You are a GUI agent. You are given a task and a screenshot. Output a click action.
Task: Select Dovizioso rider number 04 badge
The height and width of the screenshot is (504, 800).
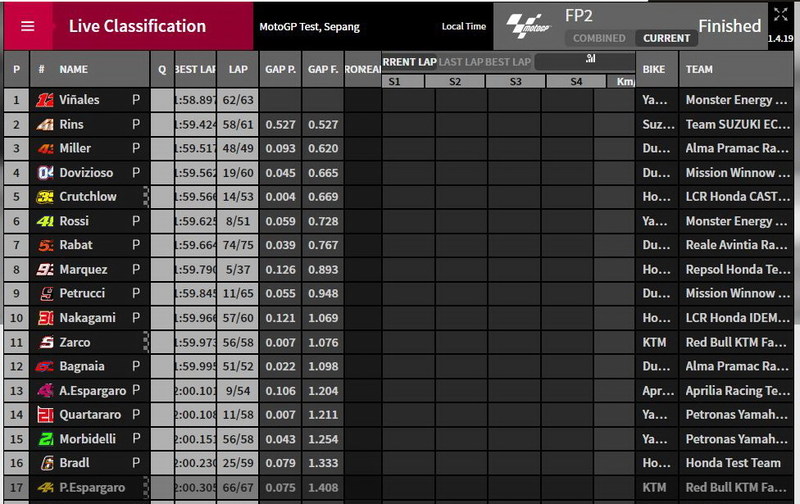[45, 173]
